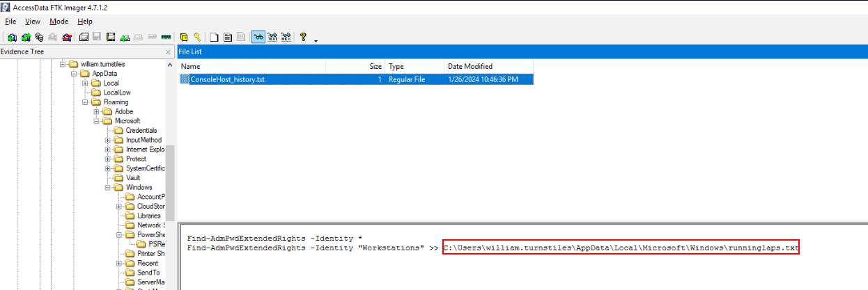
Task: Click Add All Attached Devices icon
Action: click(26, 37)
